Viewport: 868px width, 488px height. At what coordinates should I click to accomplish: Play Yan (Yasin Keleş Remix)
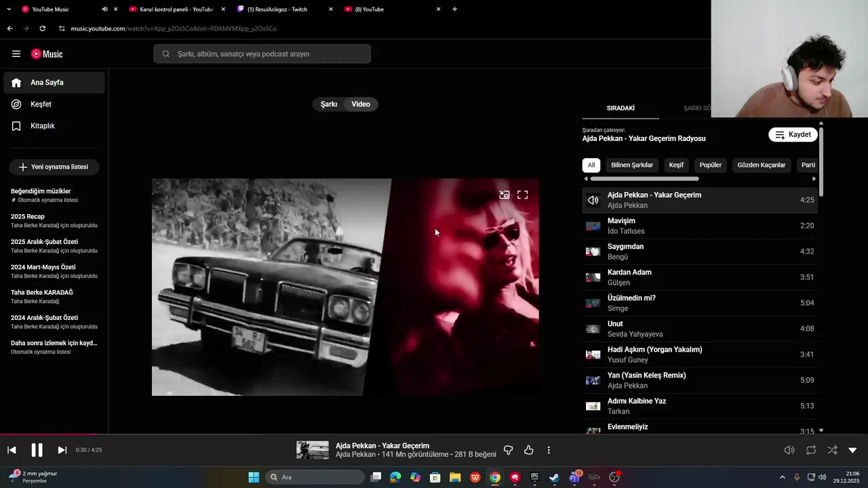[x=700, y=380]
